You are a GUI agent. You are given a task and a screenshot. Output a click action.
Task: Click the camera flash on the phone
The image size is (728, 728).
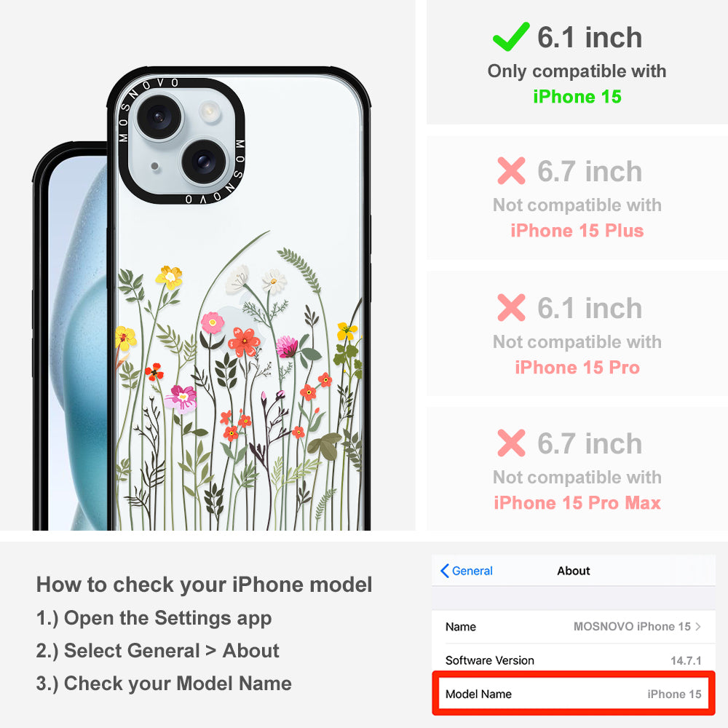pos(210,111)
